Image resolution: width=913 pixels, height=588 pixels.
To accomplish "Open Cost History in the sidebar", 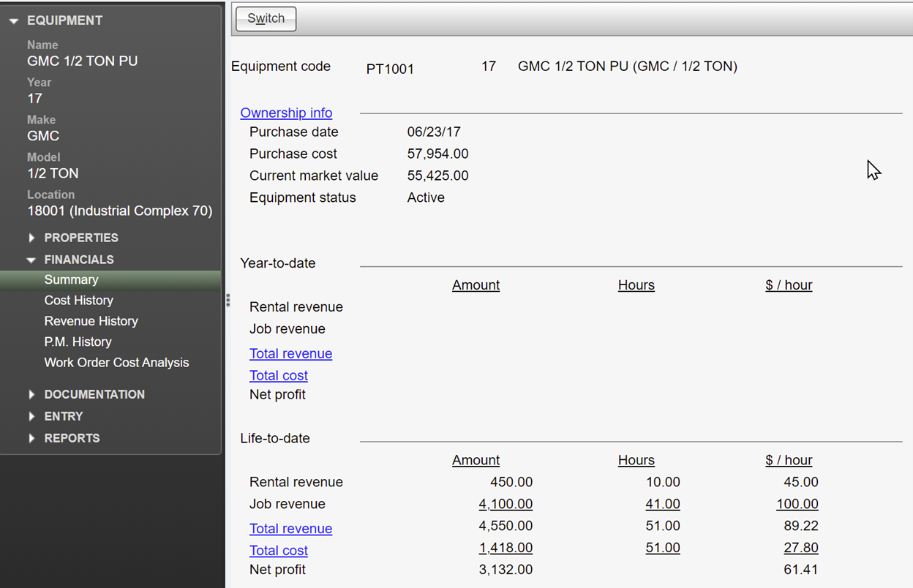I will [x=78, y=301].
